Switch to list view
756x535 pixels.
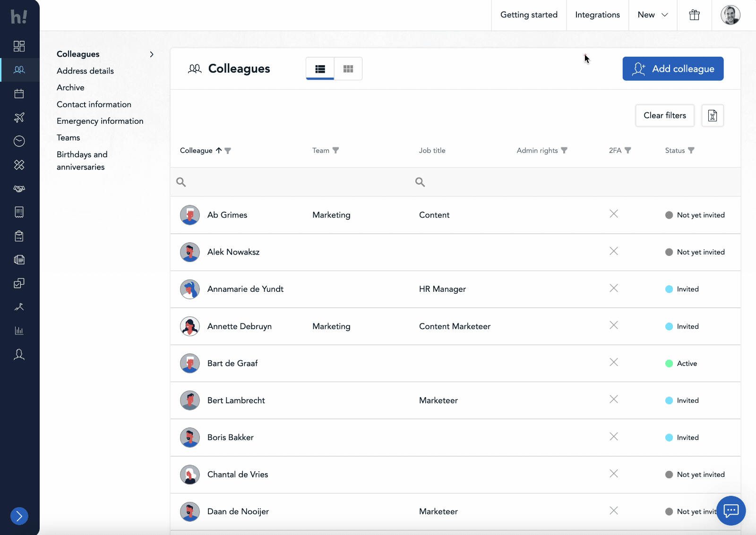(320, 69)
